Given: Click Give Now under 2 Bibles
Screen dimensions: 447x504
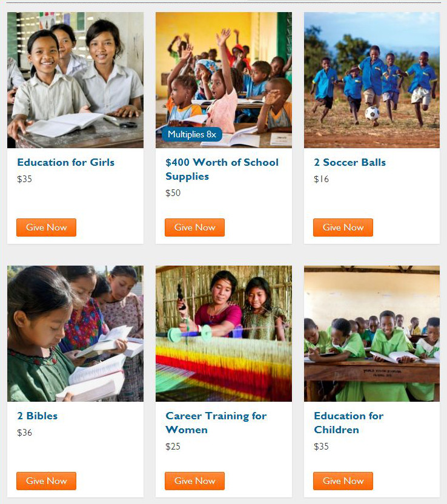Looking at the screenshot, I should click(47, 481).
